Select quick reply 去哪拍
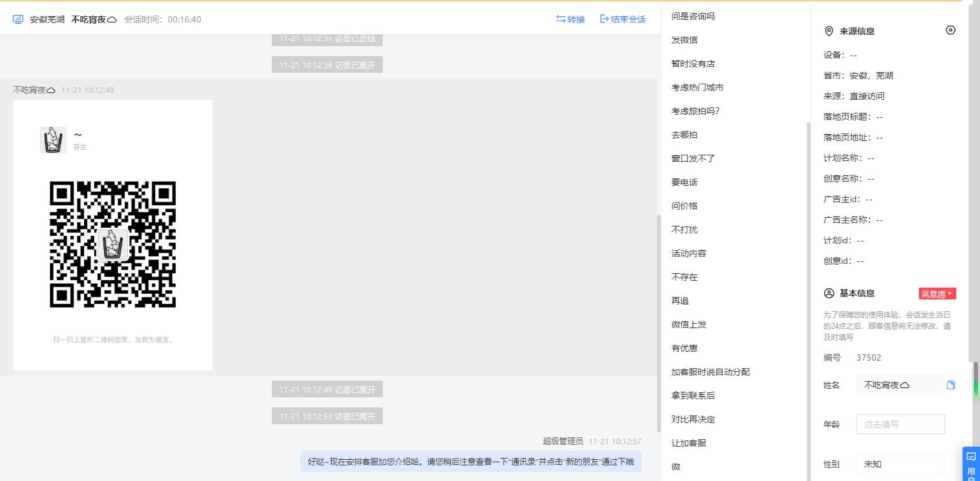The width and height of the screenshot is (980, 481). click(685, 135)
